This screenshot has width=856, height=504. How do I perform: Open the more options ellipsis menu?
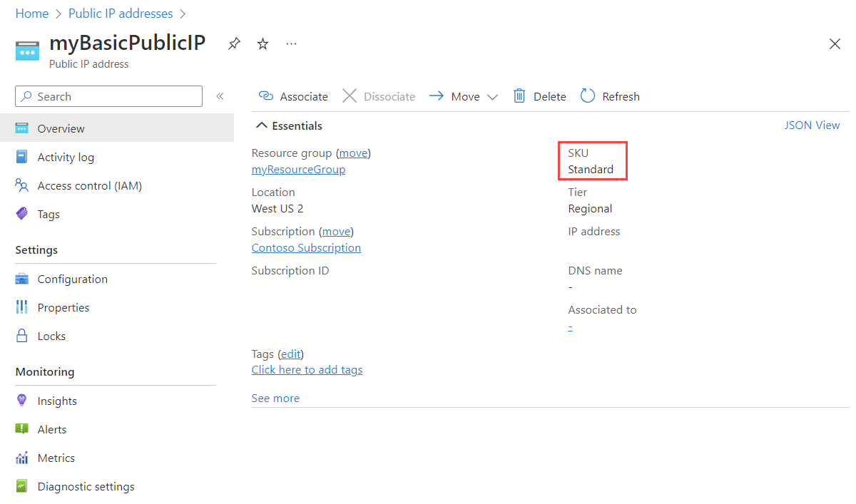[291, 43]
